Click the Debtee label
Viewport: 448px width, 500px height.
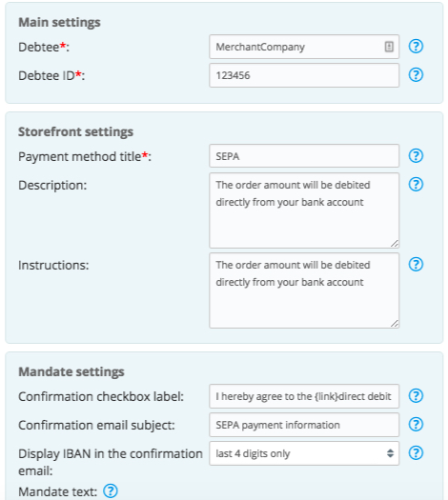point(44,48)
